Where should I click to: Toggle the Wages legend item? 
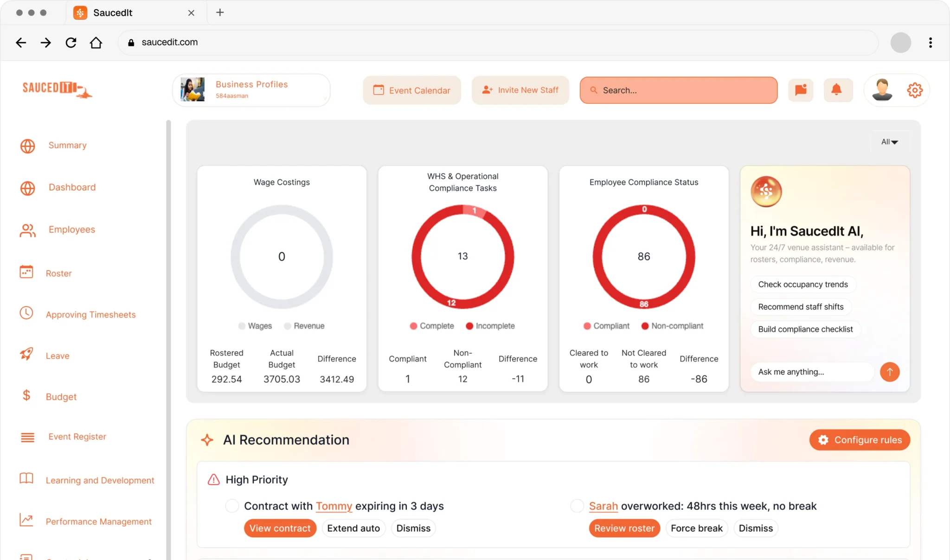click(x=255, y=326)
